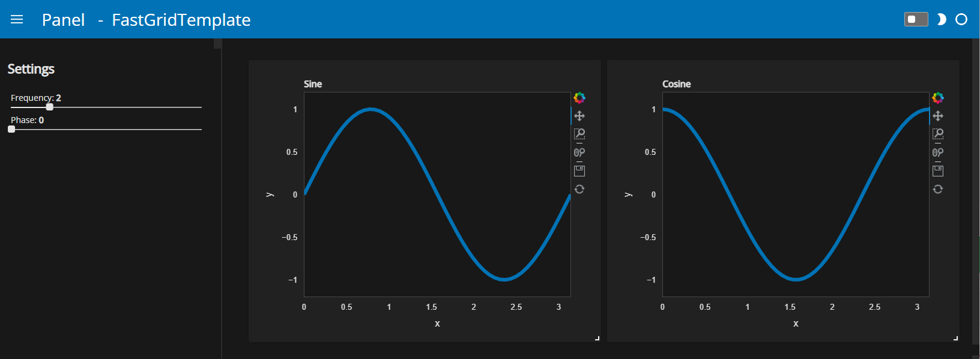Click the Sine card resize handle
This screenshot has width=980, height=359.
point(597,339)
